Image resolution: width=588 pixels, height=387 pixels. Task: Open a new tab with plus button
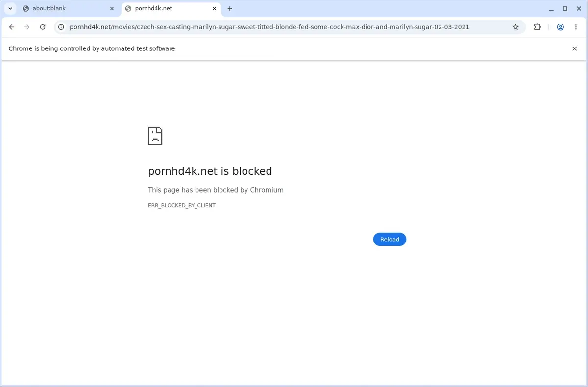tap(230, 8)
